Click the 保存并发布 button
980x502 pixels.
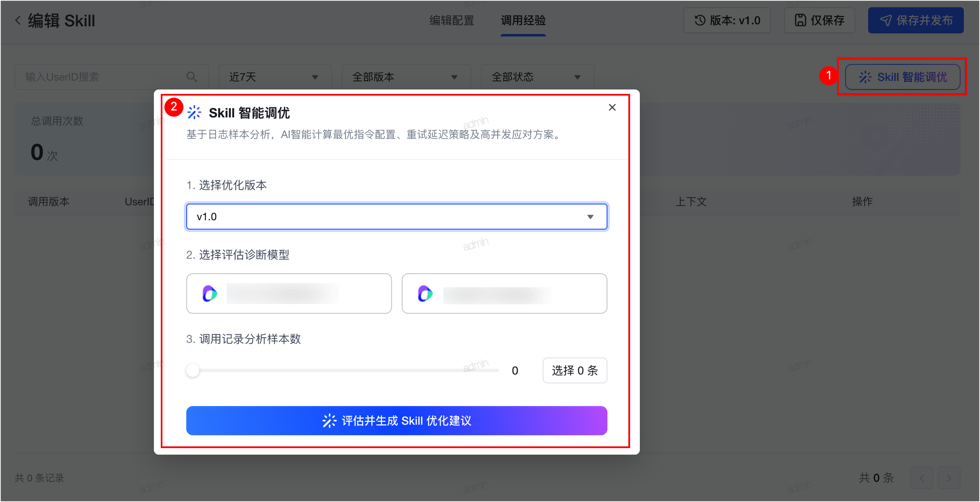coord(916,20)
